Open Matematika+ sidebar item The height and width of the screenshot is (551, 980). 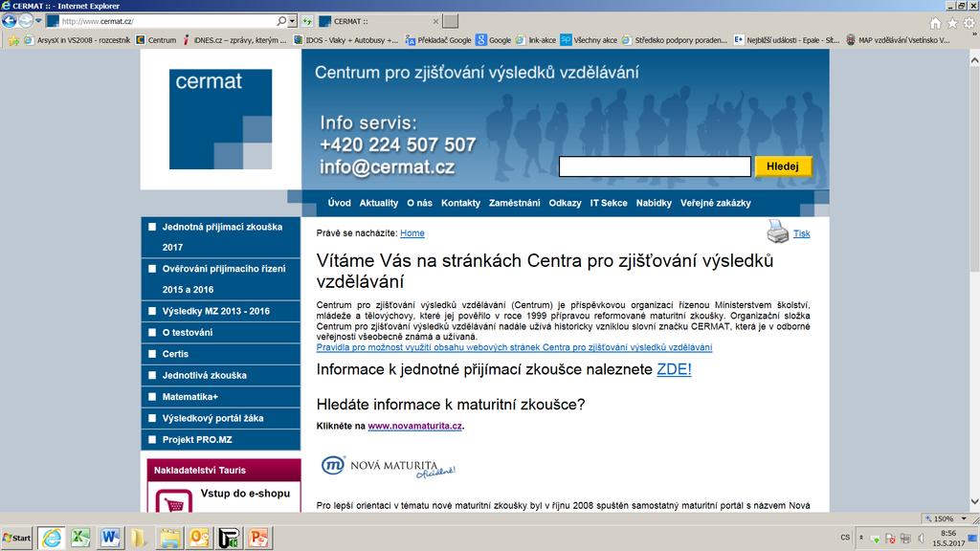221,397
